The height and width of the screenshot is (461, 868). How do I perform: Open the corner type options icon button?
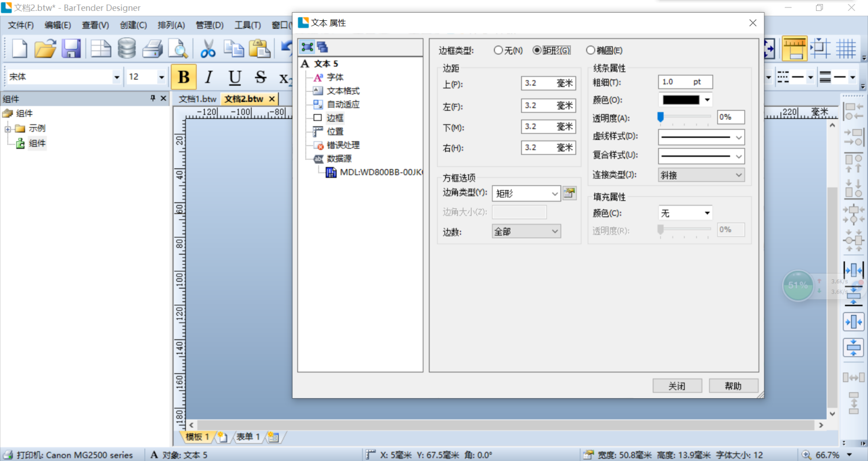[x=569, y=193]
